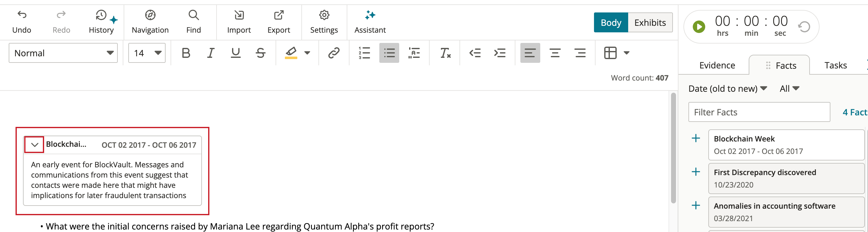Toggle underline formatting
This screenshot has height=232, width=868.
[x=235, y=53]
